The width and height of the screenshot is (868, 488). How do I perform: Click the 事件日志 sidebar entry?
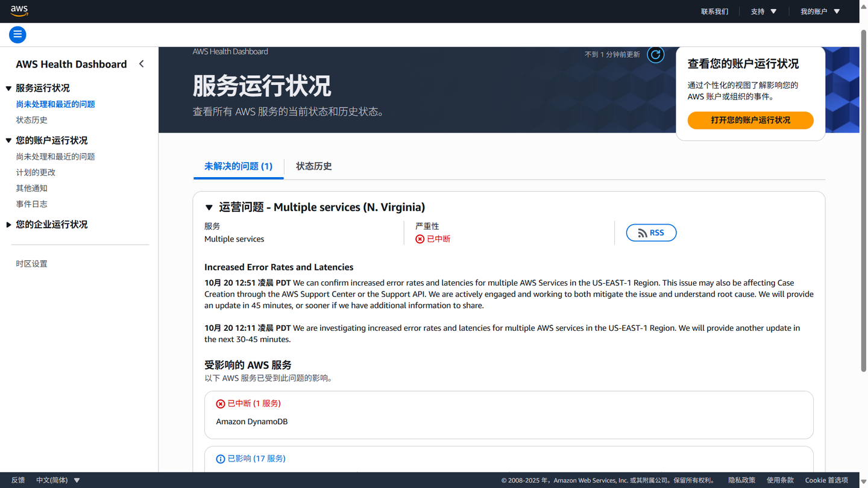coord(31,204)
